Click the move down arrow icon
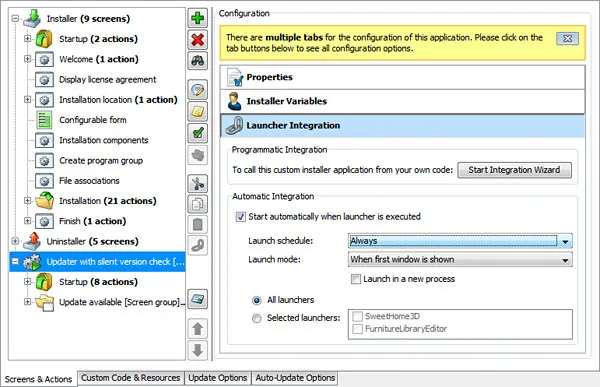 pos(197,350)
